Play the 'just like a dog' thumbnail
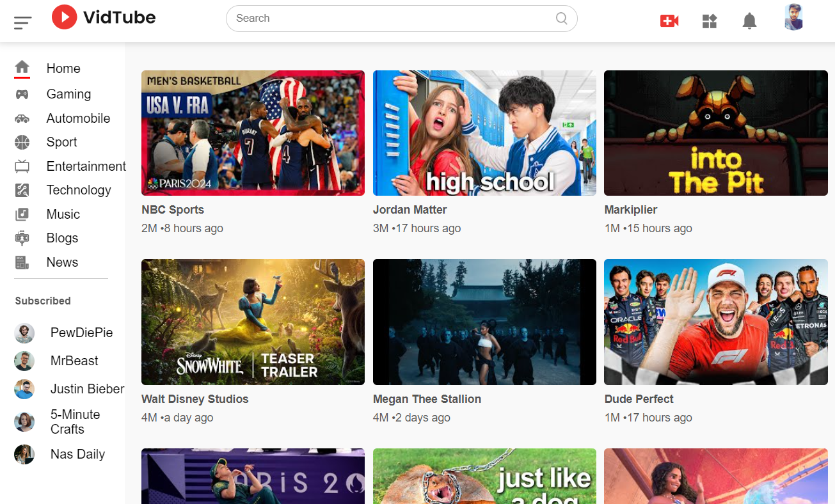This screenshot has height=504, width=835. click(x=484, y=476)
